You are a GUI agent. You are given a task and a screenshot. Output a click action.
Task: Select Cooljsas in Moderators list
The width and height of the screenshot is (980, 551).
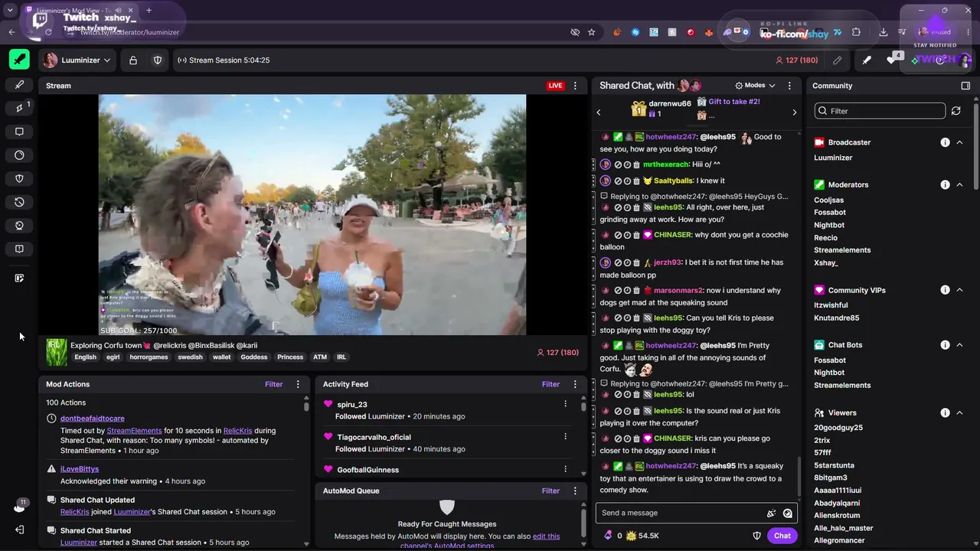point(828,201)
